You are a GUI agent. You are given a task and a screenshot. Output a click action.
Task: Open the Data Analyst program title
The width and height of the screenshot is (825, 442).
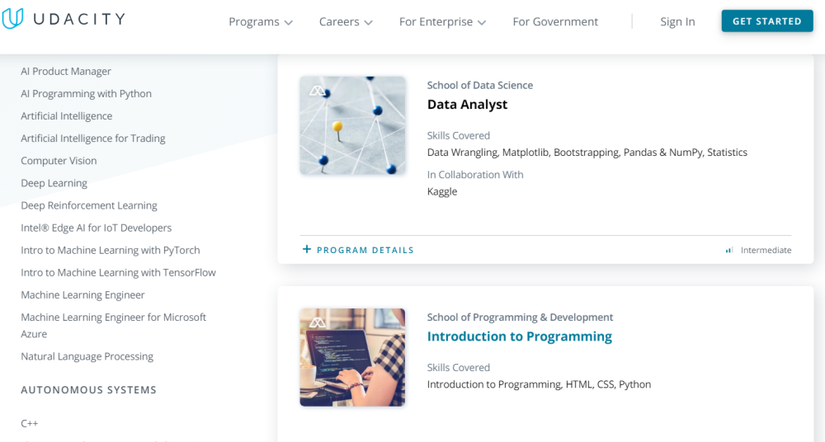tap(467, 105)
